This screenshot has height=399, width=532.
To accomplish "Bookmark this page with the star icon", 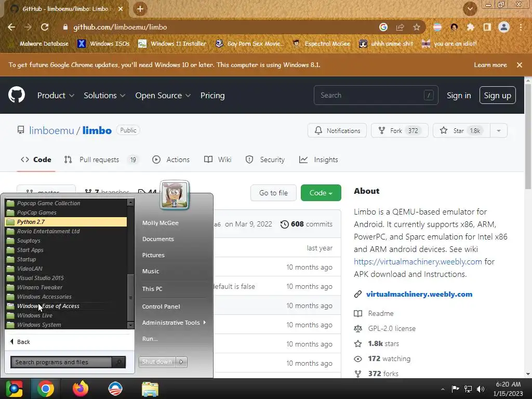I will 416,27.
